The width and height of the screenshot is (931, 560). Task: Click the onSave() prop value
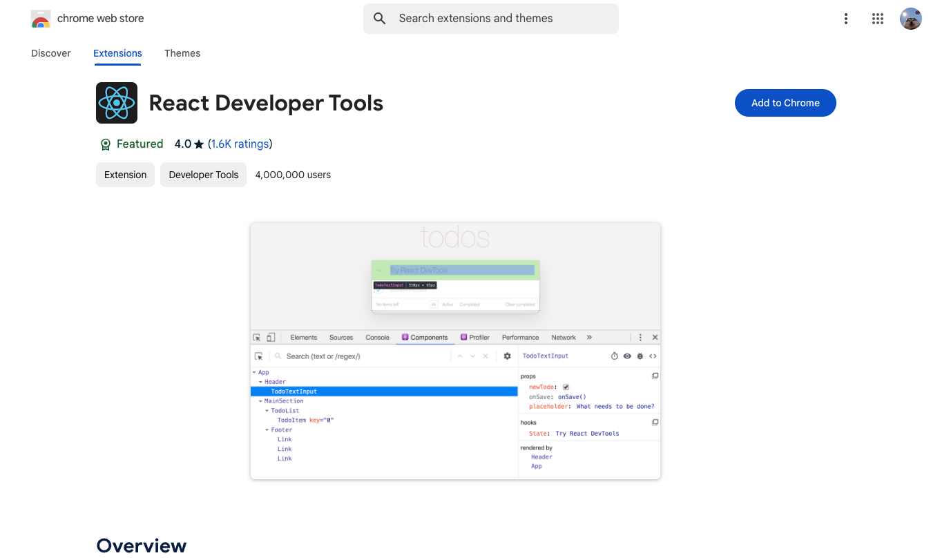coord(572,397)
